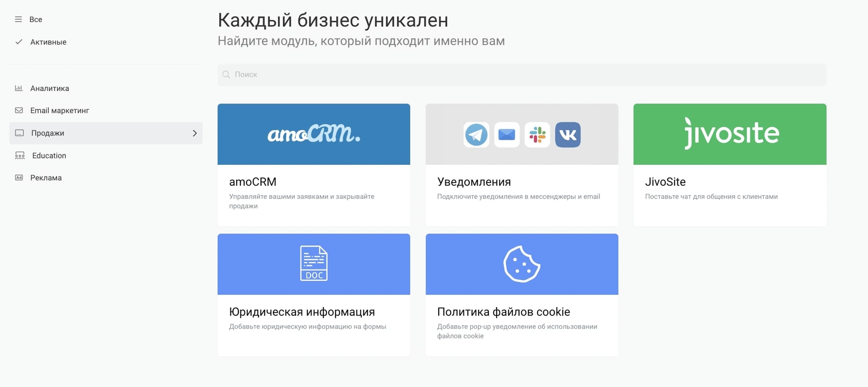This screenshot has width=868, height=387.
Task: Click amoCRM description about managing заявками
Action: coord(302,201)
